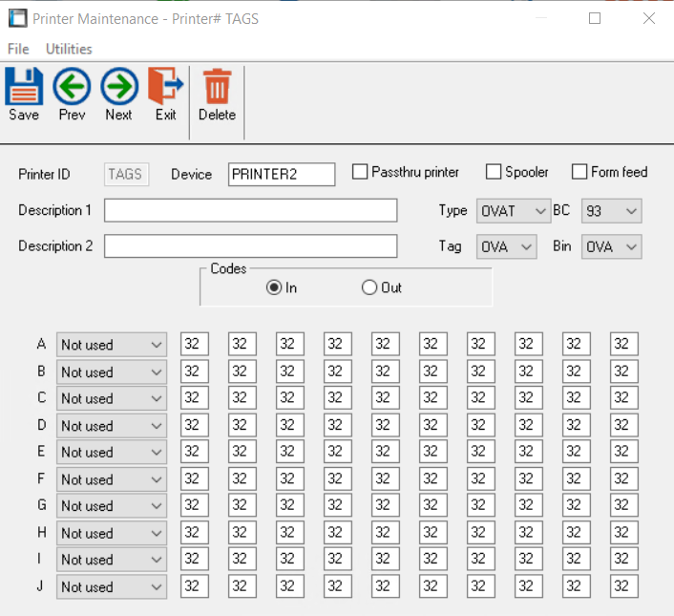Click the Exit door icon
This screenshot has height=616, width=674.
[x=165, y=86]
